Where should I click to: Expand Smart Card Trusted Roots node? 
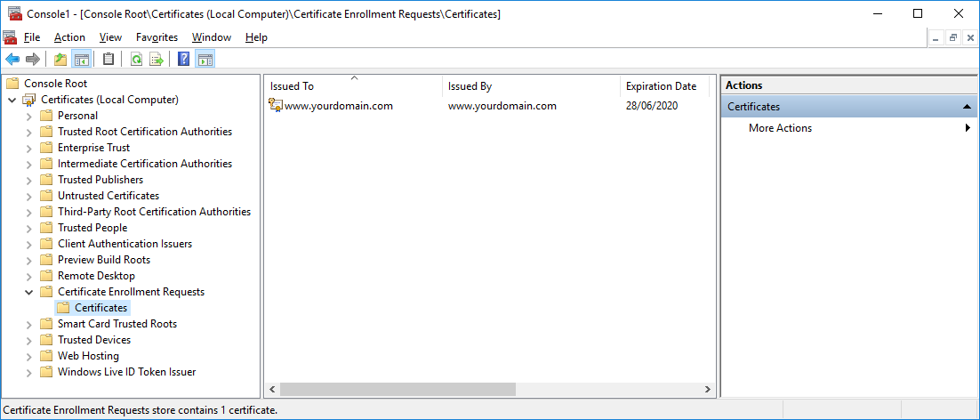coord(28,324)
